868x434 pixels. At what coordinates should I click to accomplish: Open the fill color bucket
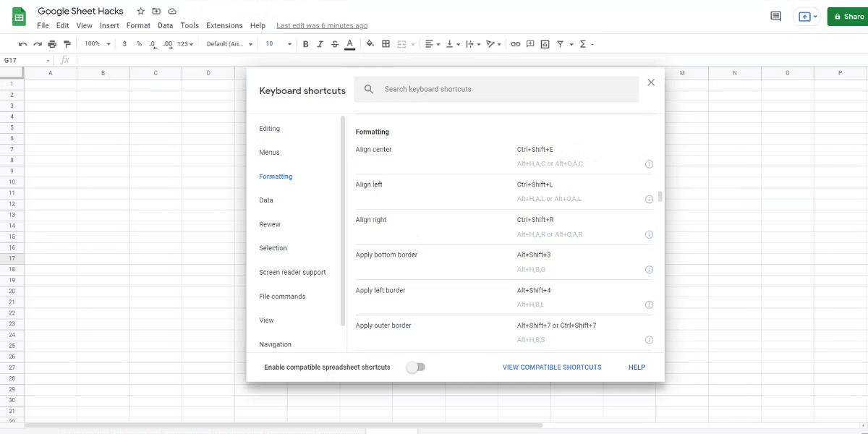coord(370,44)
